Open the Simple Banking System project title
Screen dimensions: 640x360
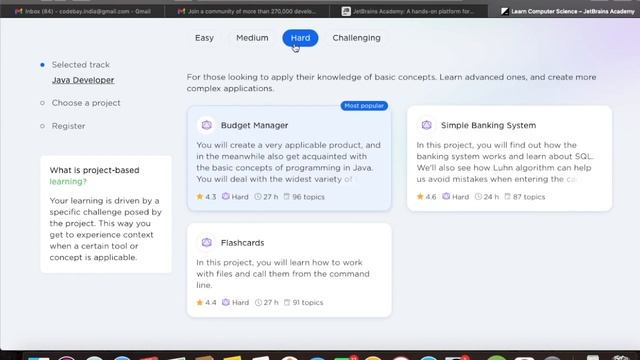pyautogui.click(x=488, y=125)
